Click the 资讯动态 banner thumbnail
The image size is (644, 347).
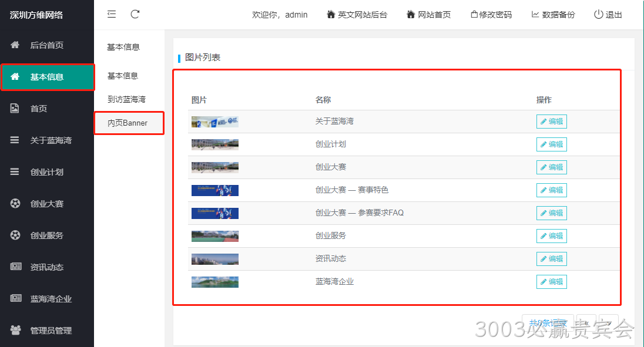tap(215, 259)
